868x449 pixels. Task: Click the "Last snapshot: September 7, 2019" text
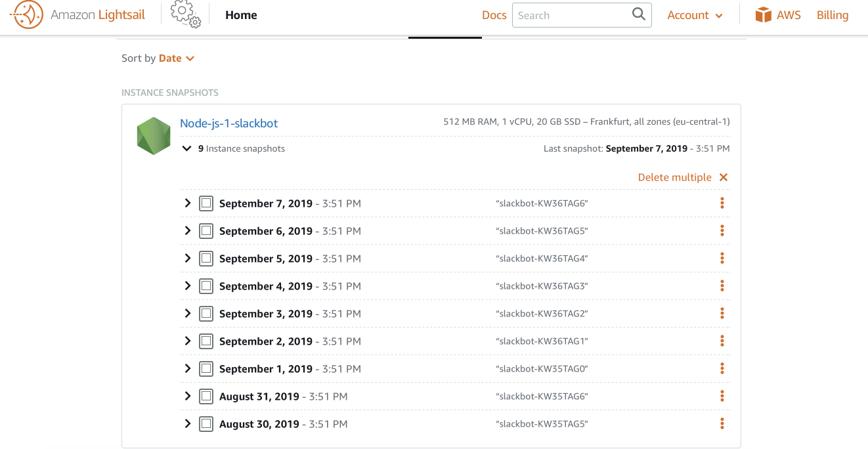click(x=615, y=149)
